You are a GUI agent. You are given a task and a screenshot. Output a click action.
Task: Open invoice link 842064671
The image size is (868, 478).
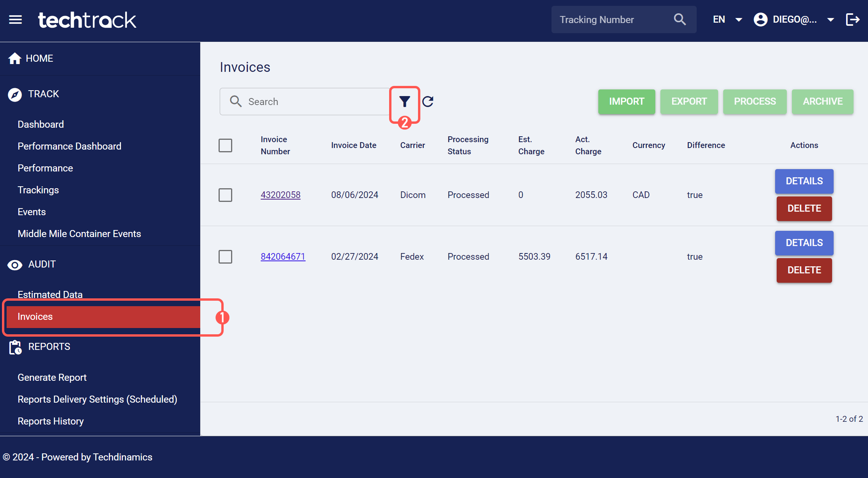coord(283,257)
